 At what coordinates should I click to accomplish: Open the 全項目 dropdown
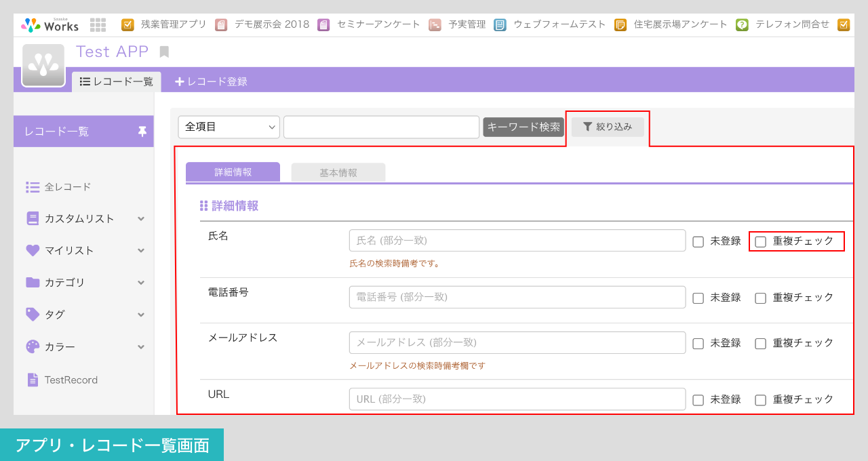(x=229, y=127)
